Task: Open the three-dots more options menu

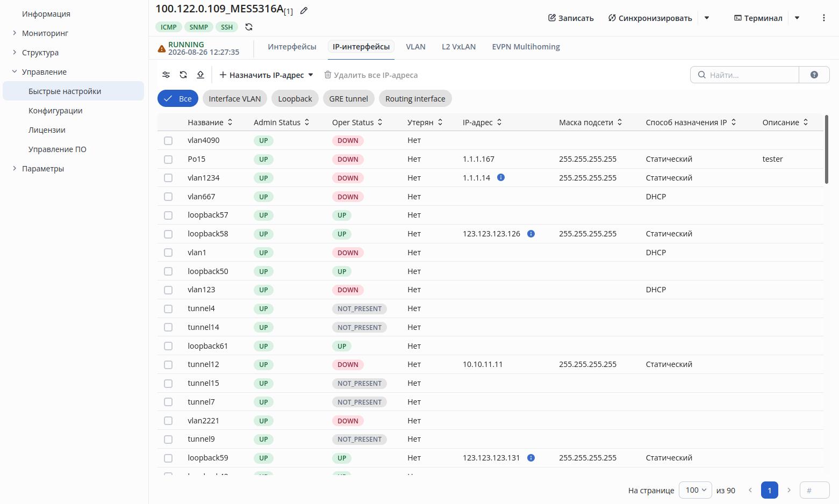Action: [x=824, y=18]
